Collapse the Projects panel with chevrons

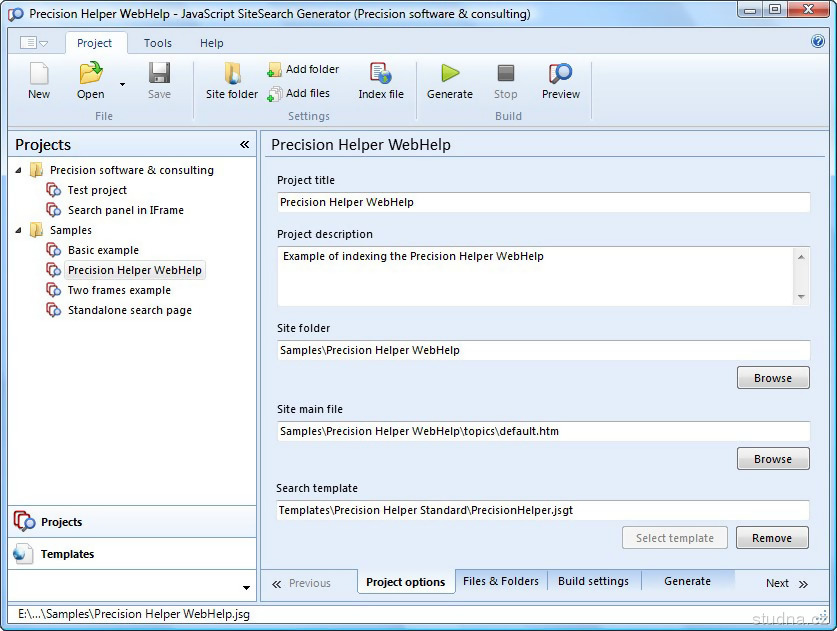tap(244, 145)
